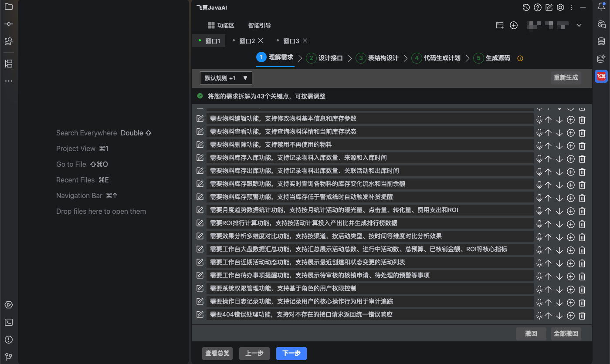Click the 撤回 button
The image size is (610, 364).
[531, 334]
